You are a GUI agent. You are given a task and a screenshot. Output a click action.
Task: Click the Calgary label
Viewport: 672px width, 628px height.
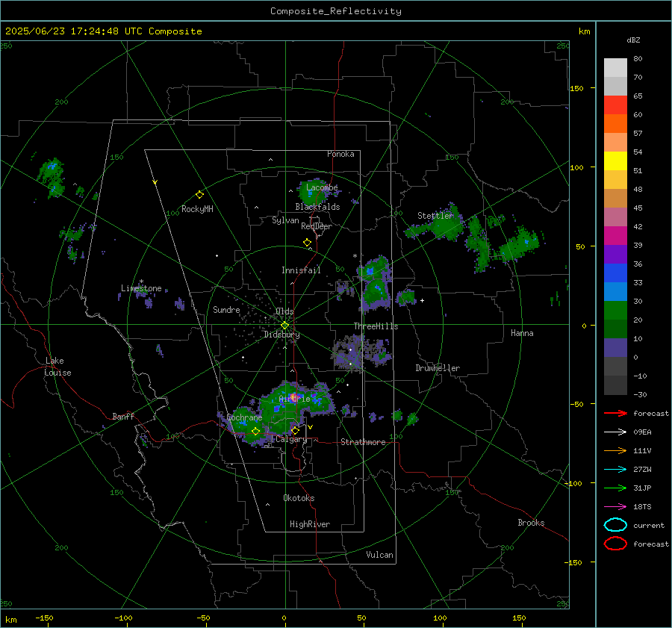(291, 439)
